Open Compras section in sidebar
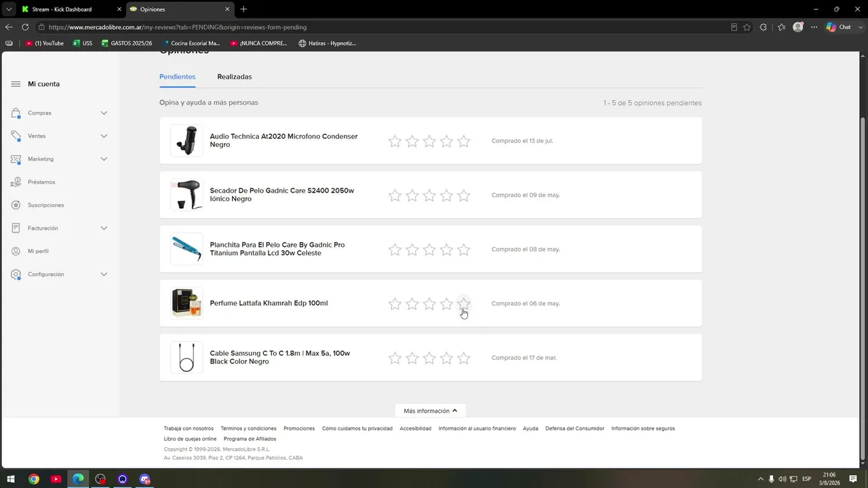Screen dimensions: 868x488 tap(39, 113)
